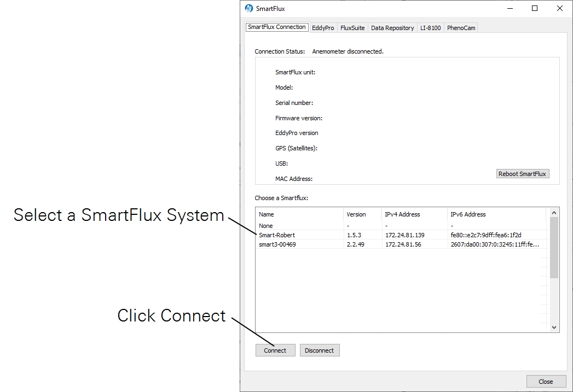Image resolution: width=573 pixels, height=392 pixels.
Task: Maximize the SmartFlux window
Action: pos(535,8)
